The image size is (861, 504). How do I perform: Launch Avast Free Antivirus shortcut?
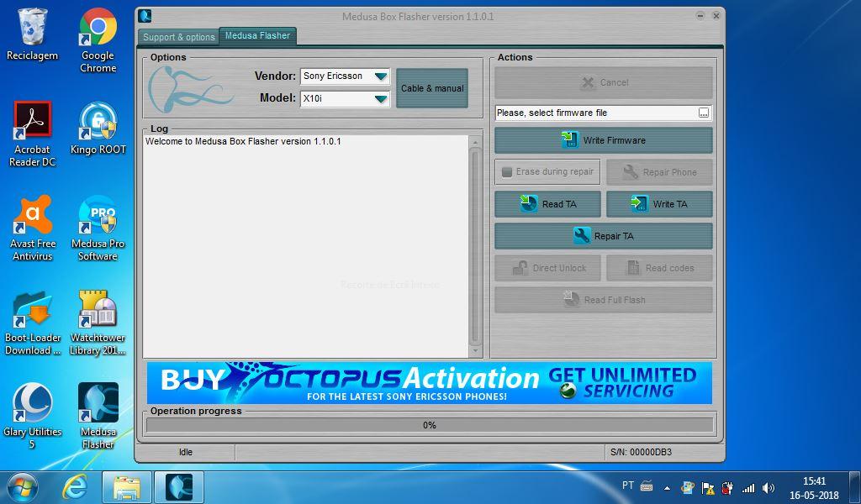(32, 228)
